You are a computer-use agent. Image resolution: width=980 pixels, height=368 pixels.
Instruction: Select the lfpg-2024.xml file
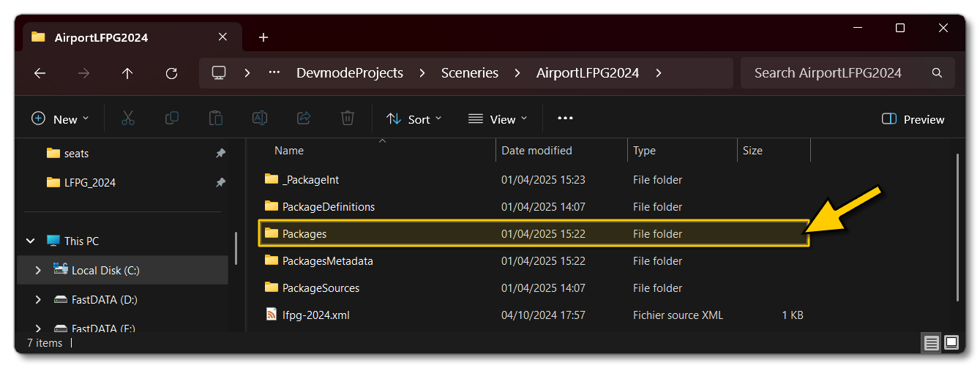534,315
